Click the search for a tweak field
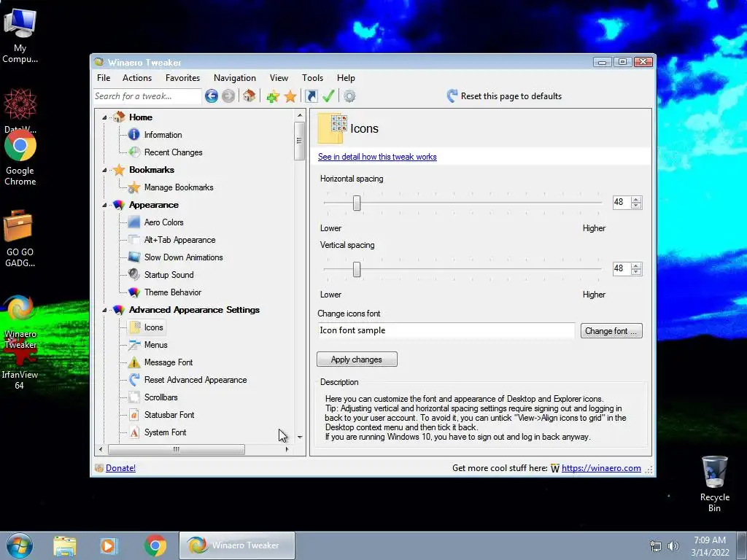747x560 pixels. coord(147,96)
